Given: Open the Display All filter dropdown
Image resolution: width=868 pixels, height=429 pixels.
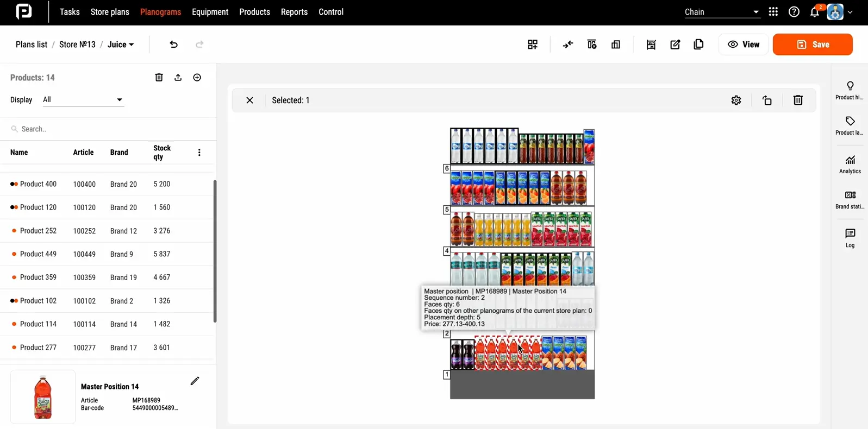Looking at the screenshot, I should coord(83,100).
